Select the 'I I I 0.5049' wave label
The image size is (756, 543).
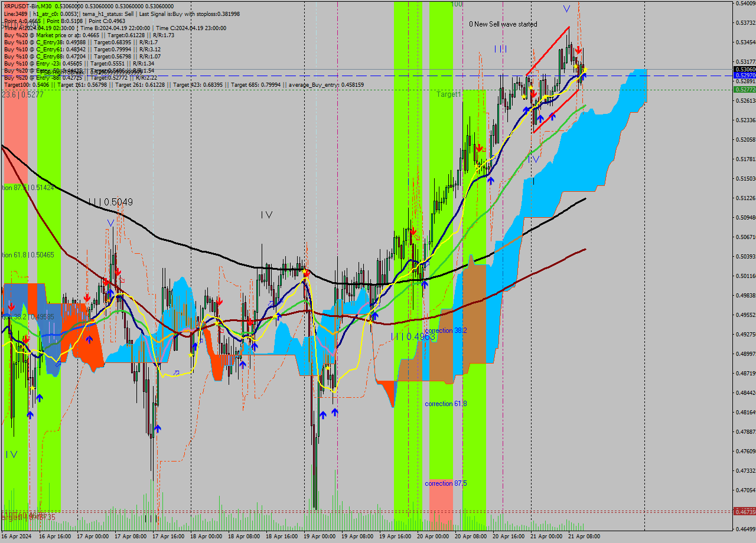tap(110, 202)
